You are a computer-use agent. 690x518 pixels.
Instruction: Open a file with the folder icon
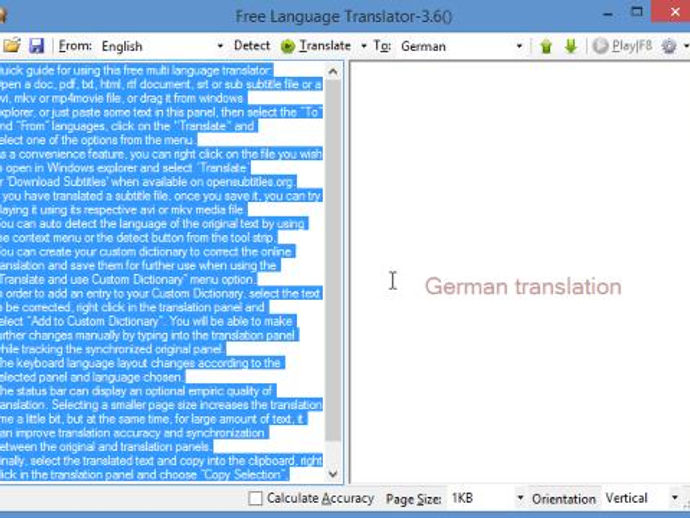pos(11,45)
